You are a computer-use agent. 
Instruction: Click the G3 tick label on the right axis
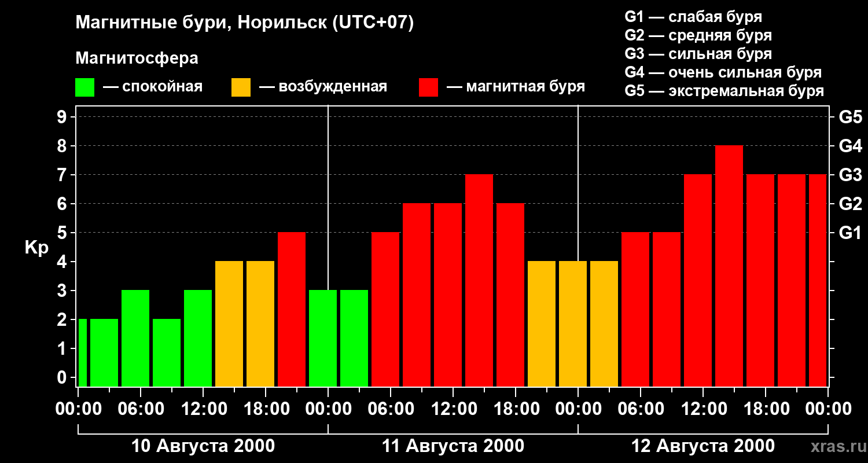pos(850,175)
